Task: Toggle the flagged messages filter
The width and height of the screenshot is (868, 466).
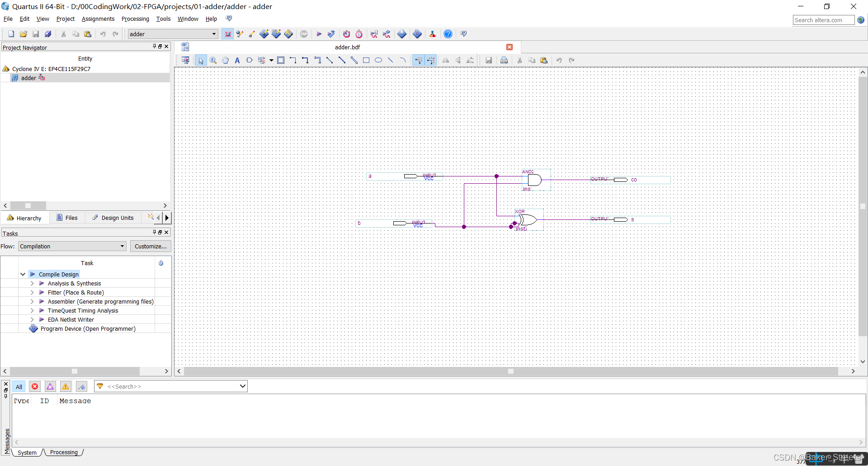Action: click(81, 386)
